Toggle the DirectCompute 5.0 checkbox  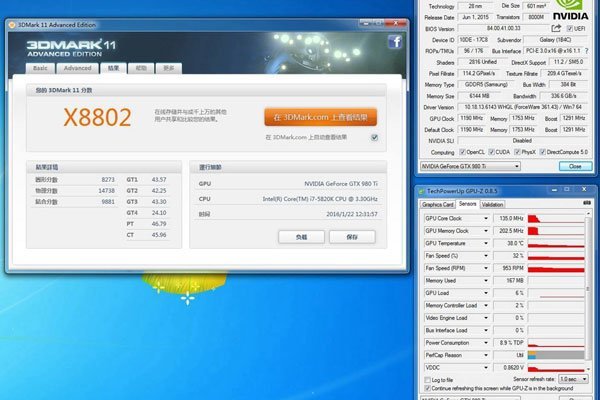click(x=542, y=152)
